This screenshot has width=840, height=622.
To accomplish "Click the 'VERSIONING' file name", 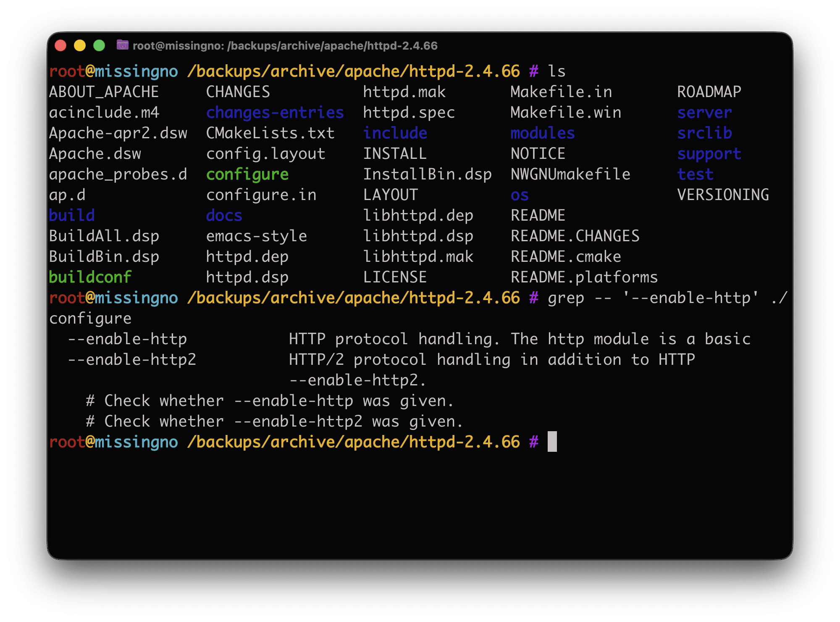I will click(x=723, y=195).
